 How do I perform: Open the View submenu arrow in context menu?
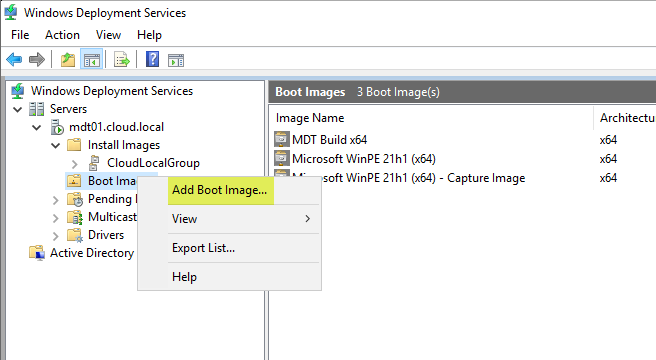click(308, 219)
